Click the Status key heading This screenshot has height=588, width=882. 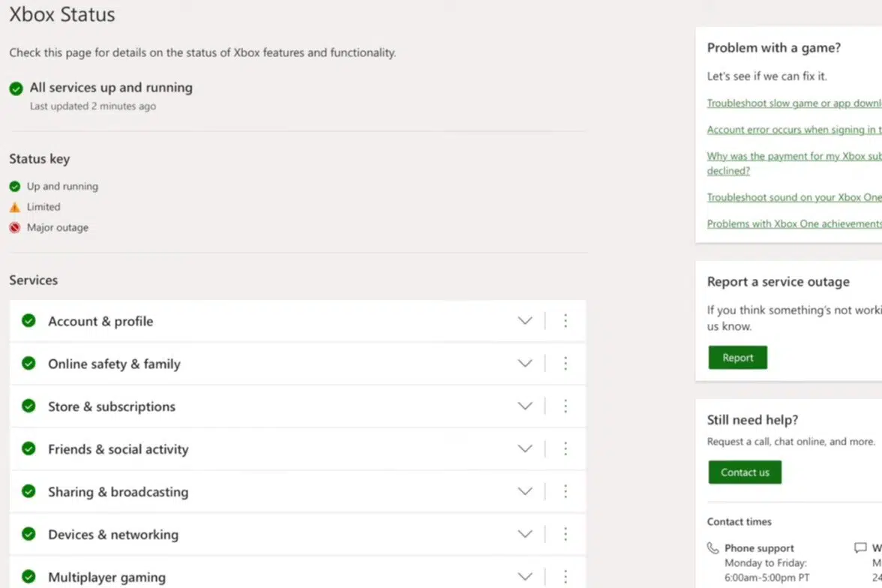[x=39, y=159]
